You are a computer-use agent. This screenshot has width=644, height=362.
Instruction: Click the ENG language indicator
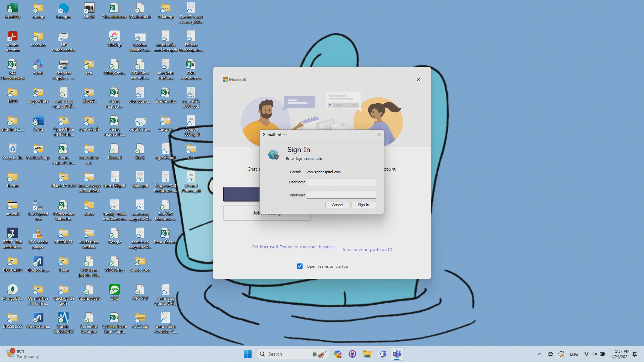click(574, 354)
